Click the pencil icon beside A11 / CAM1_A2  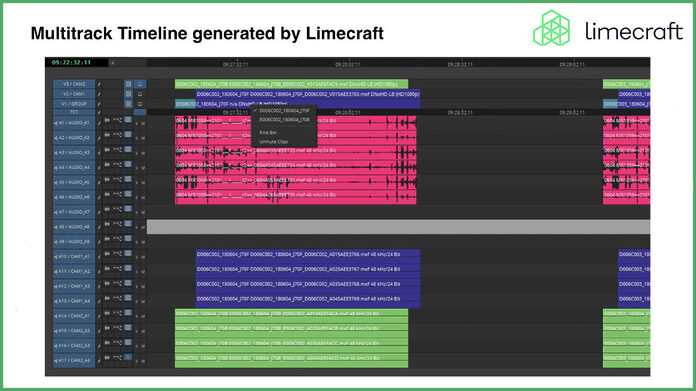99,272
